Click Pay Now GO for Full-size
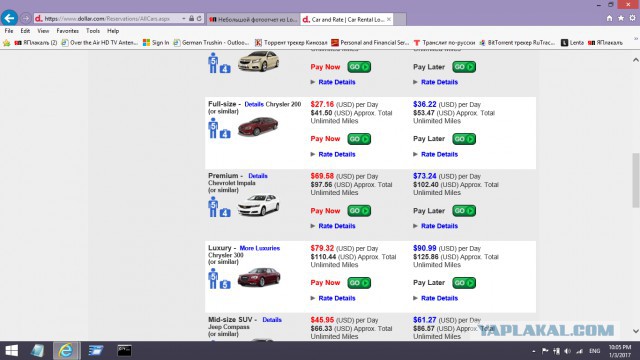Viewport: 640px width, 360px height. click(359, 139)
